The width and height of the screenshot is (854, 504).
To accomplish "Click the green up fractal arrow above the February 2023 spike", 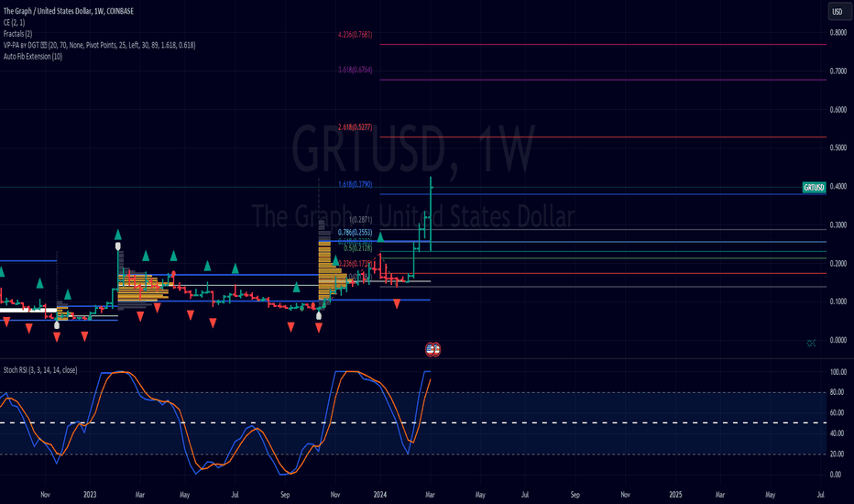I will (117, 235).
